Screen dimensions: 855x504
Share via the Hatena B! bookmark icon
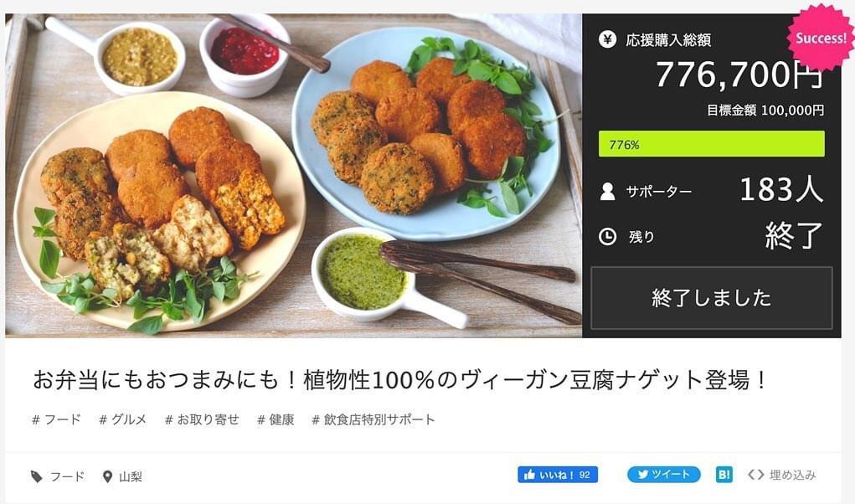[x=724, y=475]
